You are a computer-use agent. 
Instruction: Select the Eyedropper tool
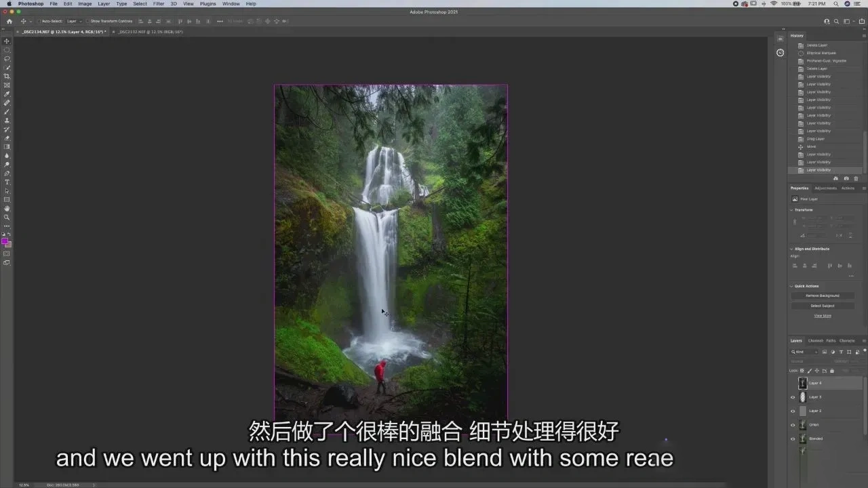[7, 94]
